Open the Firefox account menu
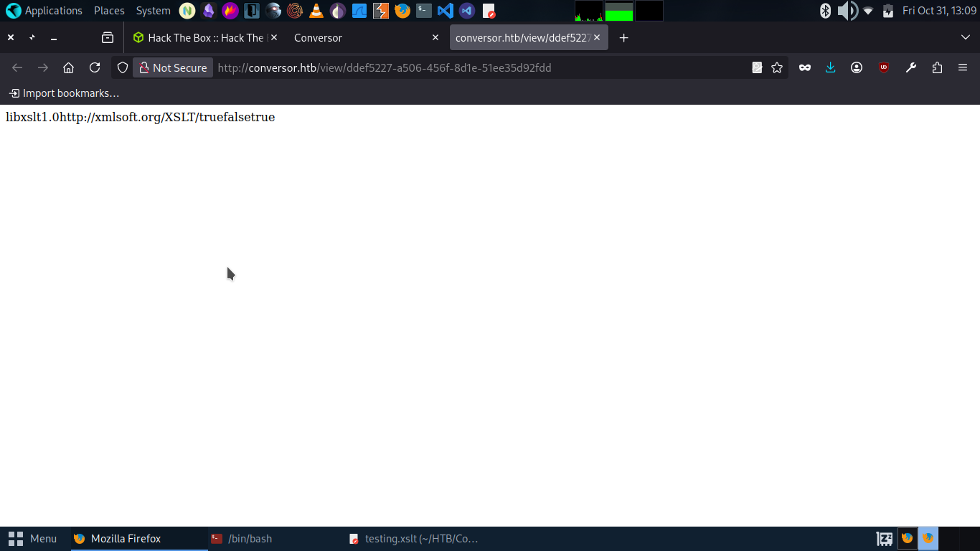This screenshot has width=980, height=551. [x=857, y=67]
